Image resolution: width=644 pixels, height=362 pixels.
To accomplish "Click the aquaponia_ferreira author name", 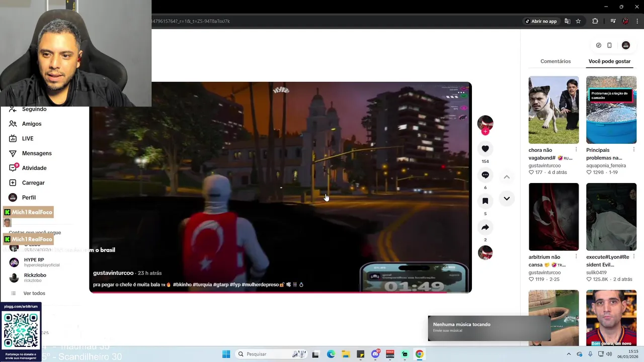I will tap(606, 165).
